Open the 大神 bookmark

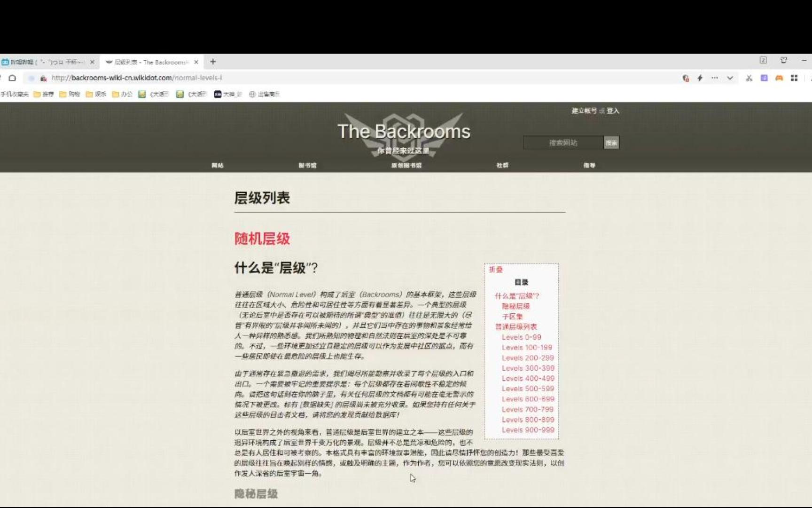(x=228, y=94)
